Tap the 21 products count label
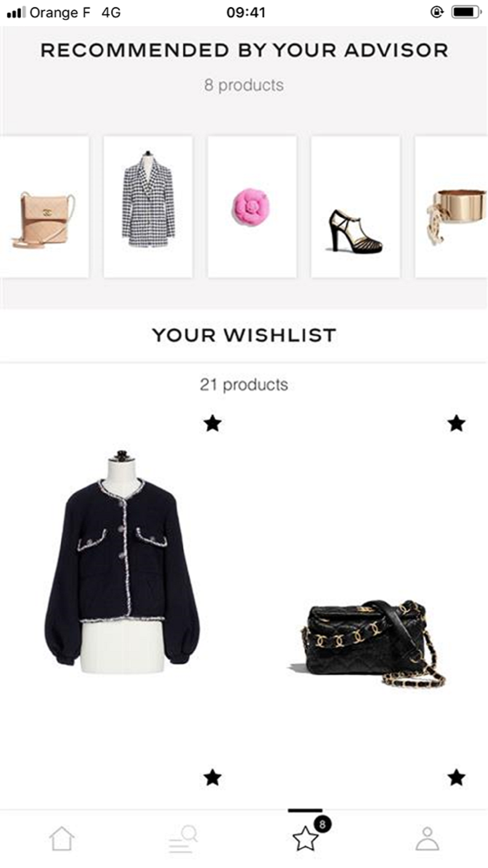 click(244, 385)
